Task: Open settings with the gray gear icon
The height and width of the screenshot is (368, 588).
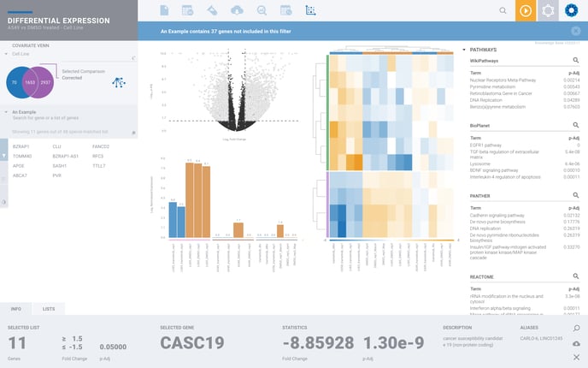Action: pos(548,10)
